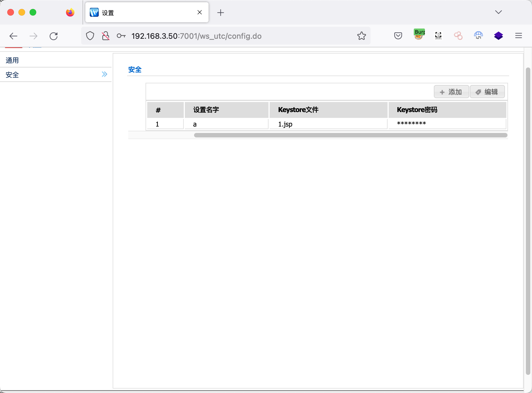Click the horizontal table scrollbar
Image resolution: width=532 pixels, height=393 pixels.
350,135
